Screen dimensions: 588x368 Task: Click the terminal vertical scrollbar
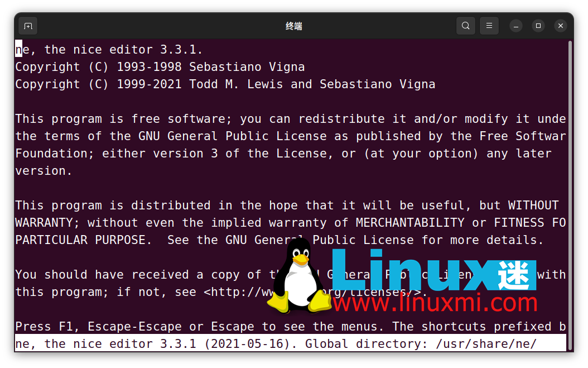click(x=570, y=195)
